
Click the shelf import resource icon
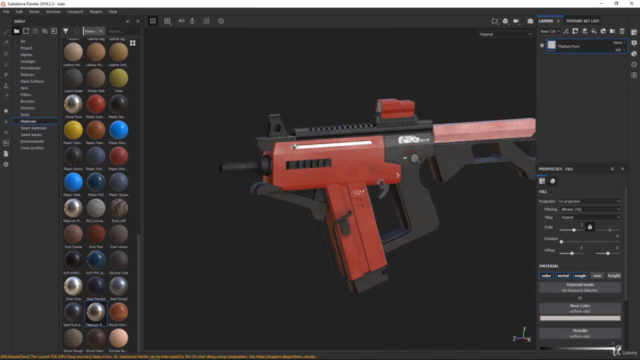pyautogui.click(x=54, y=31)
